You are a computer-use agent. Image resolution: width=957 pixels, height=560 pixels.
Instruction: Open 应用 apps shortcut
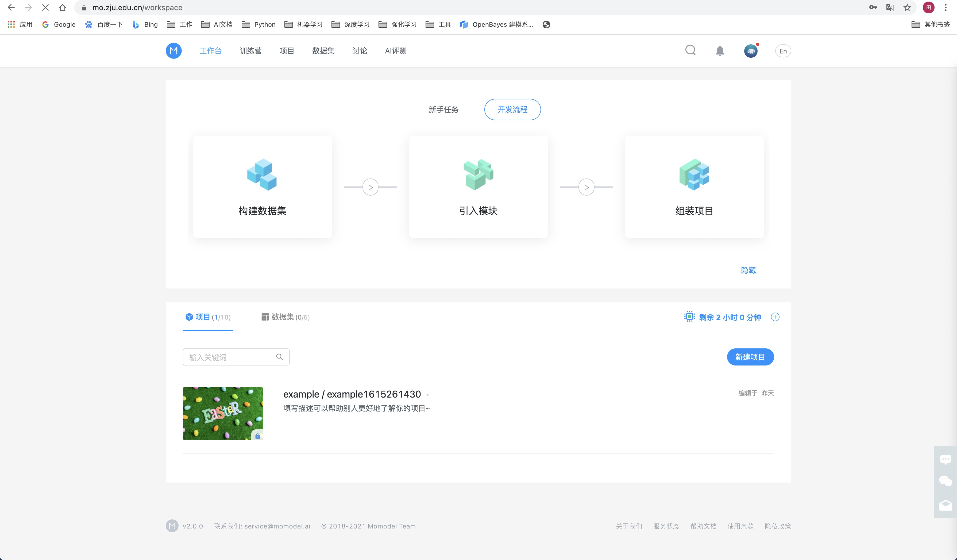click(x=20, y=24)
